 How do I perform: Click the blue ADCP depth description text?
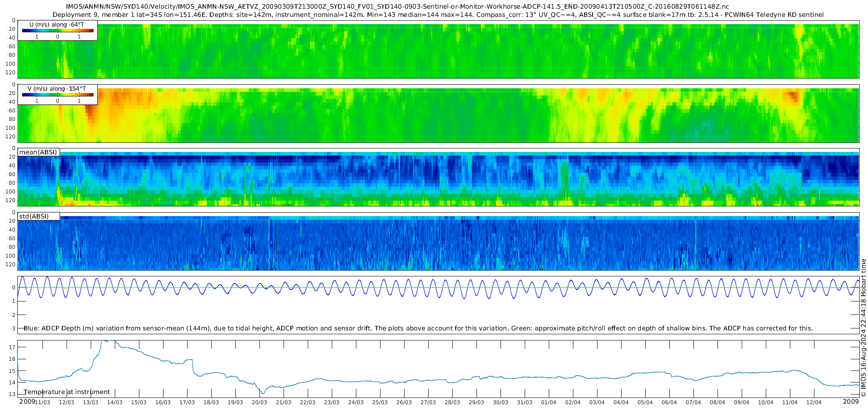tap(418, 328)
